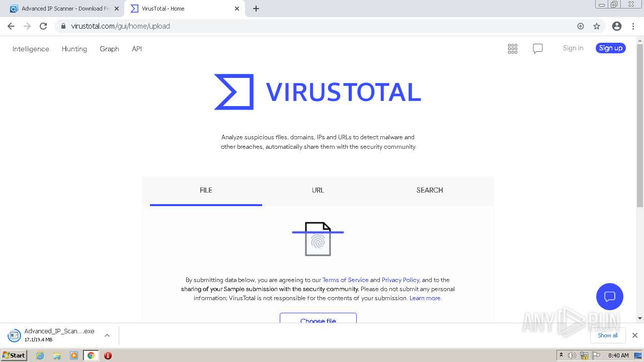Reload the VirusTotal page
Image resolution: width=644 pixels, height=362 pixels.
click(43, 26)
